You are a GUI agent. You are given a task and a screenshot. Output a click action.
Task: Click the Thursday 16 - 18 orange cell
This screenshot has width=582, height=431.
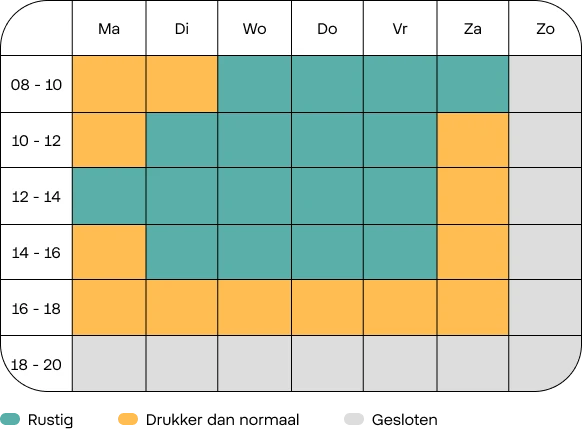(327, 308)
